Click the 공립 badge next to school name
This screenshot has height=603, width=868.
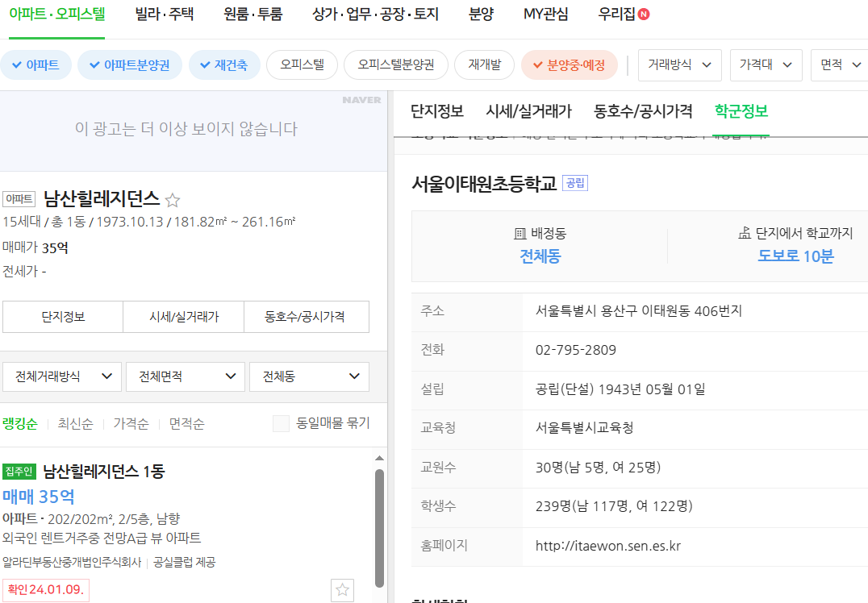pyautogui.click(x=575, y=183)
